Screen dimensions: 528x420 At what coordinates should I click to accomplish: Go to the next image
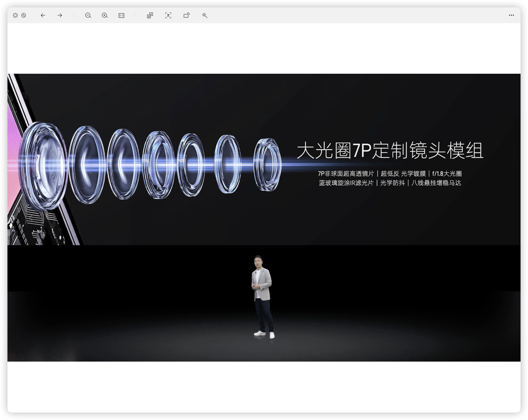(60, 15)
